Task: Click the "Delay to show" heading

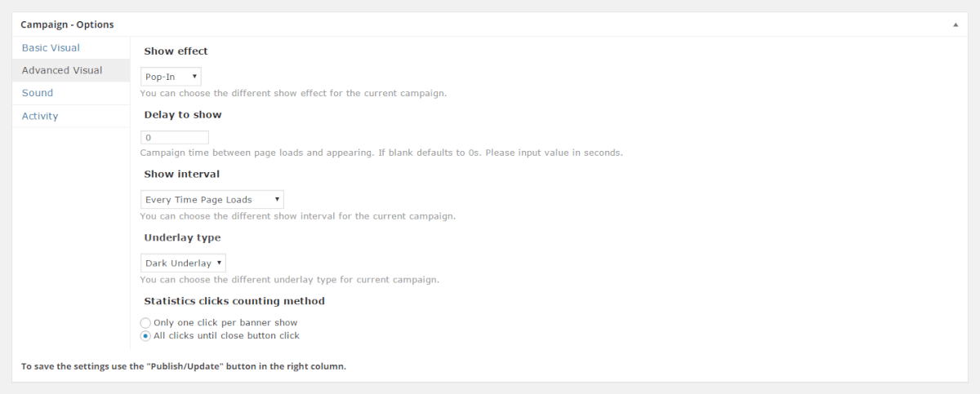Action: click(182, 115)
